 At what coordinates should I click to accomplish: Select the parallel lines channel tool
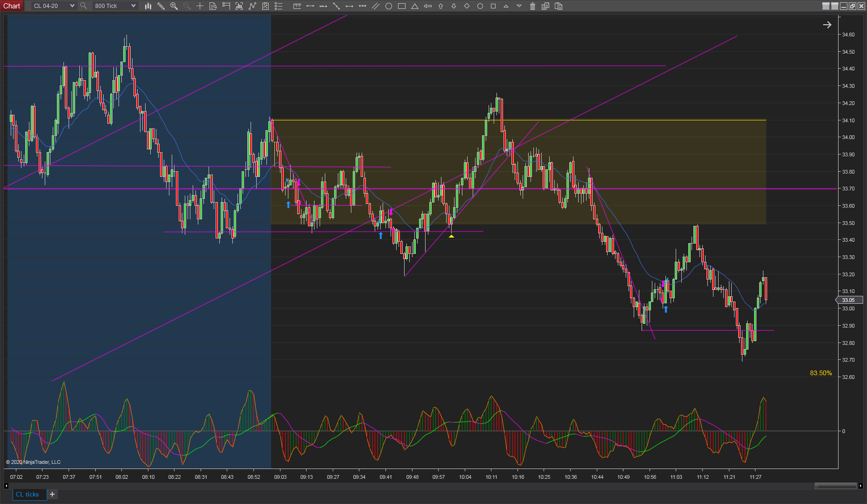[375, 6]
